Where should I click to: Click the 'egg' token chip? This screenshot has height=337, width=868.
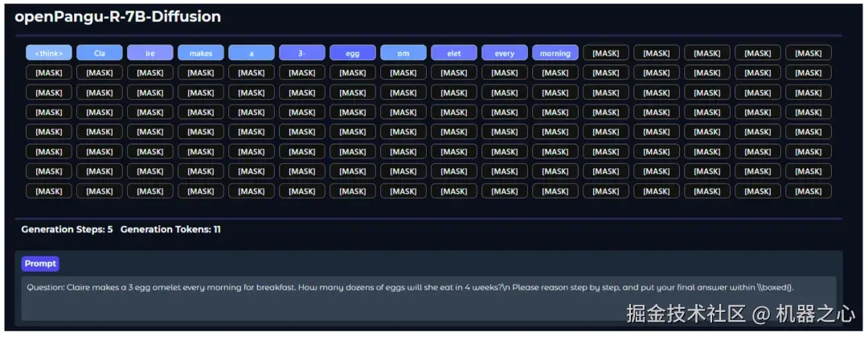click(353, 53)
